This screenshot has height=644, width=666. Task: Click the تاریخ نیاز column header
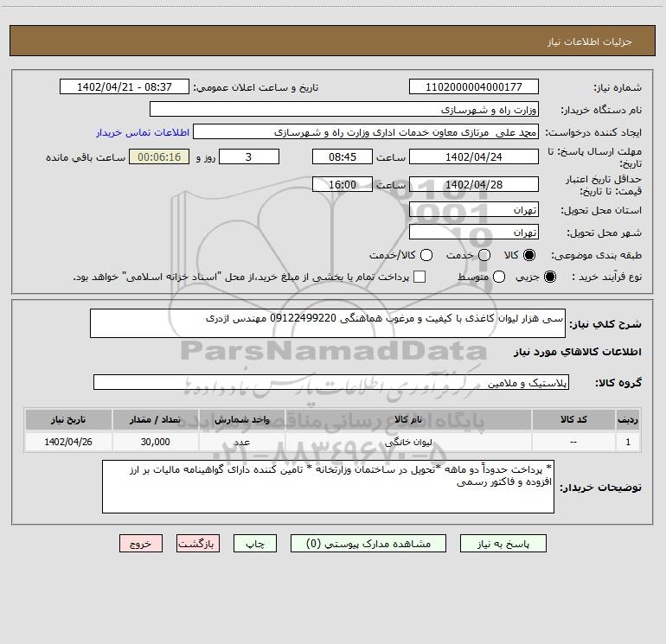68,419
